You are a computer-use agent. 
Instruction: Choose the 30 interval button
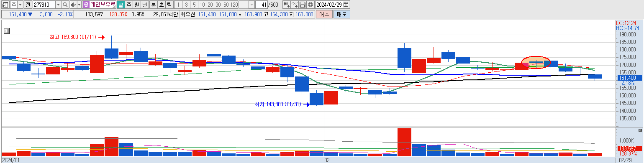(218, 5)
